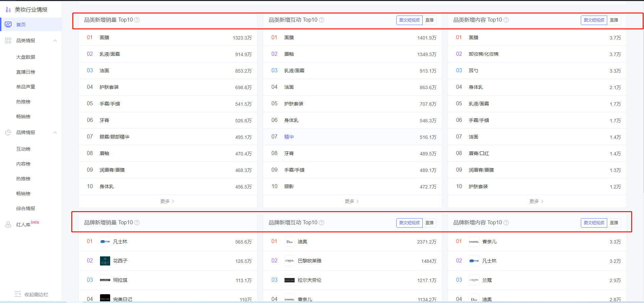Click 凡士林 logo in 品牌新增内容 list
This screenshot has height=303, width=644.
[474, 261]
